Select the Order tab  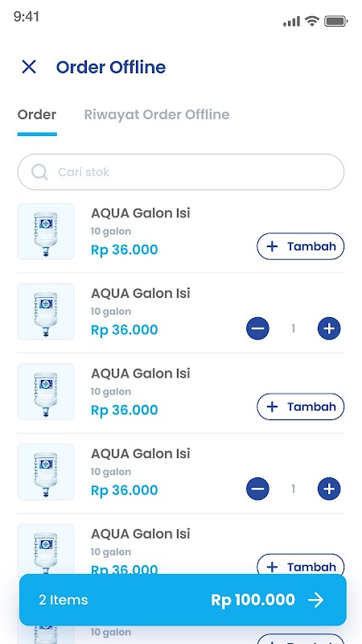click(x=37, y=114)
